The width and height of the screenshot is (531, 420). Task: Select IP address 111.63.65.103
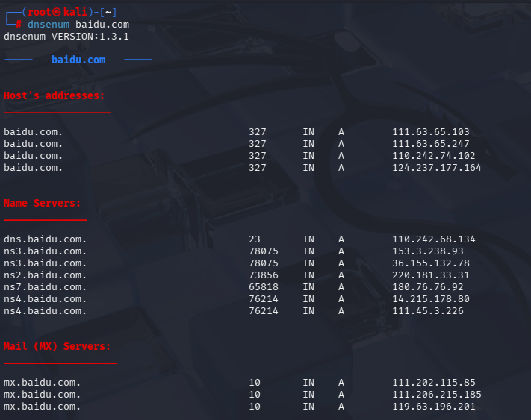tap(431, 132)
